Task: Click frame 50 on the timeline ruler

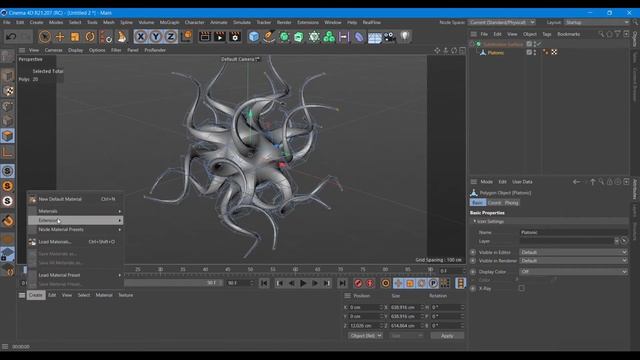Action: click(x=250, y=270)
